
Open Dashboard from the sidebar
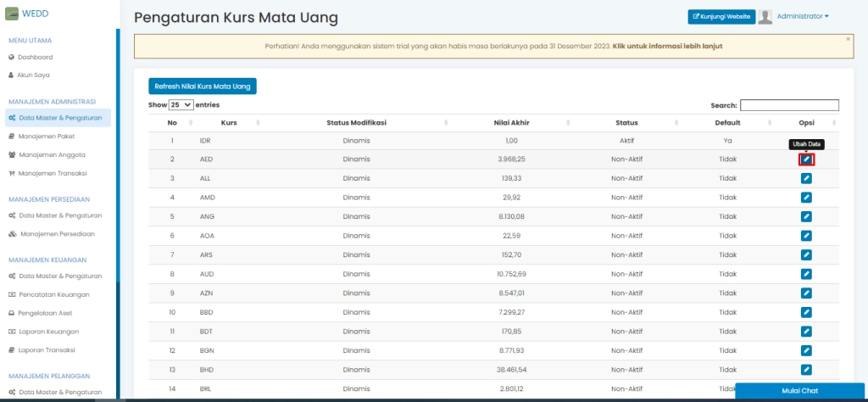click(x=36, y=57)
